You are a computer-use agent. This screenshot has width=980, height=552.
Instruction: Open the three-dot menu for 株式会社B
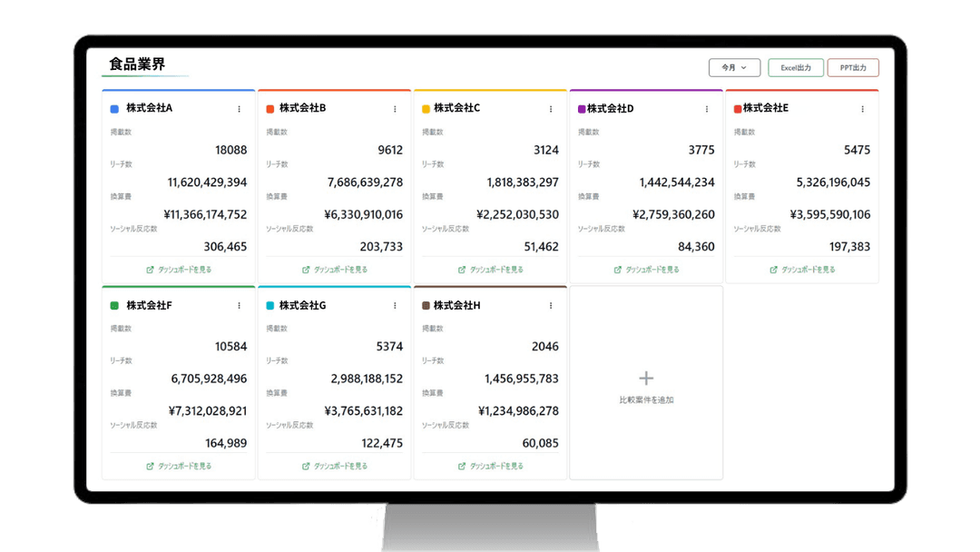[395, 109]
